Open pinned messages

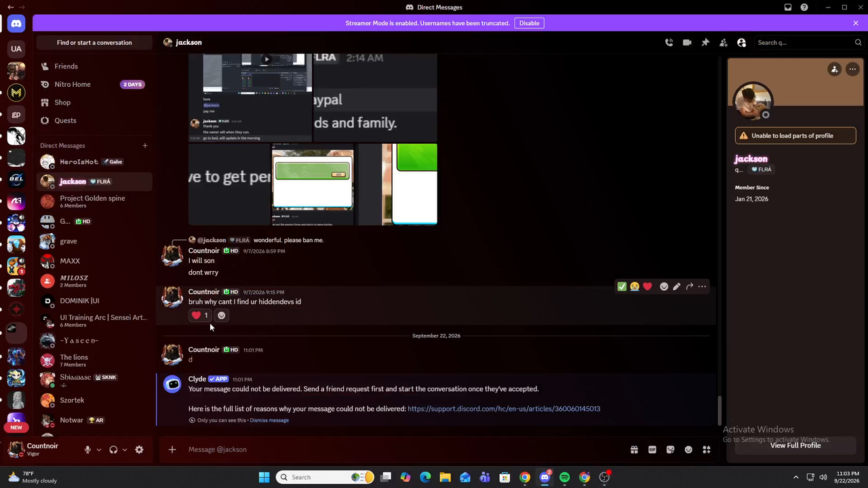[x=705, y=43]
